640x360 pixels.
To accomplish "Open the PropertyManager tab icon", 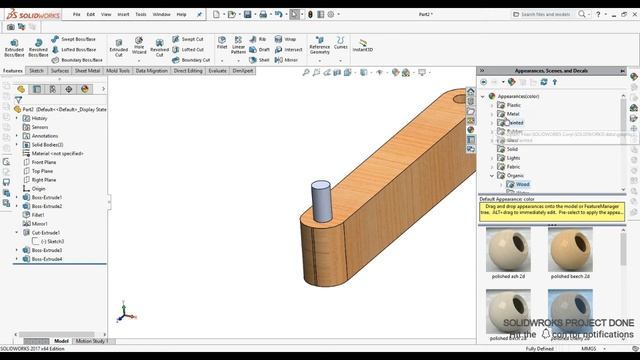I will tap(37, 89).
